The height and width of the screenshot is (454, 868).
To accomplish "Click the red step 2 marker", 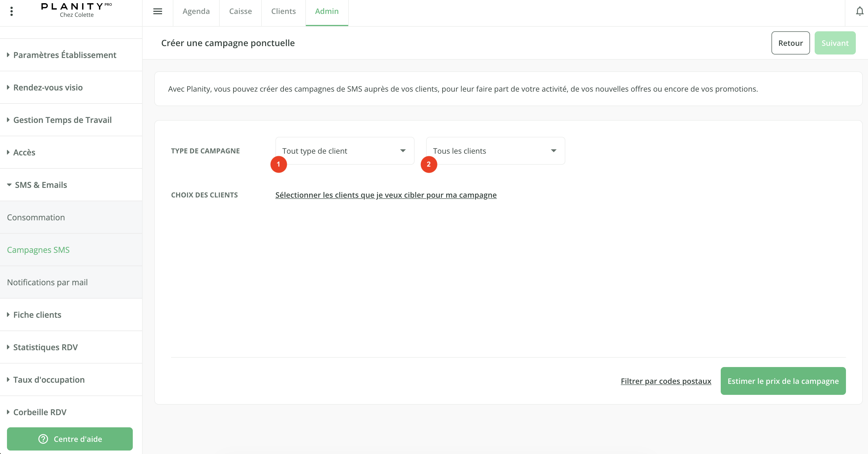I will click(x=428, y=164).
